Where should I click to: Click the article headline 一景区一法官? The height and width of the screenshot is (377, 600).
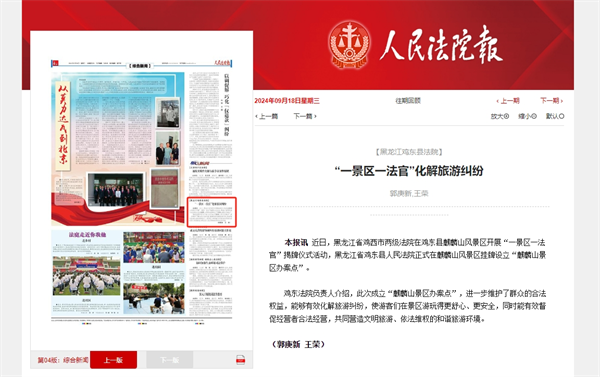tap(409, 171)
